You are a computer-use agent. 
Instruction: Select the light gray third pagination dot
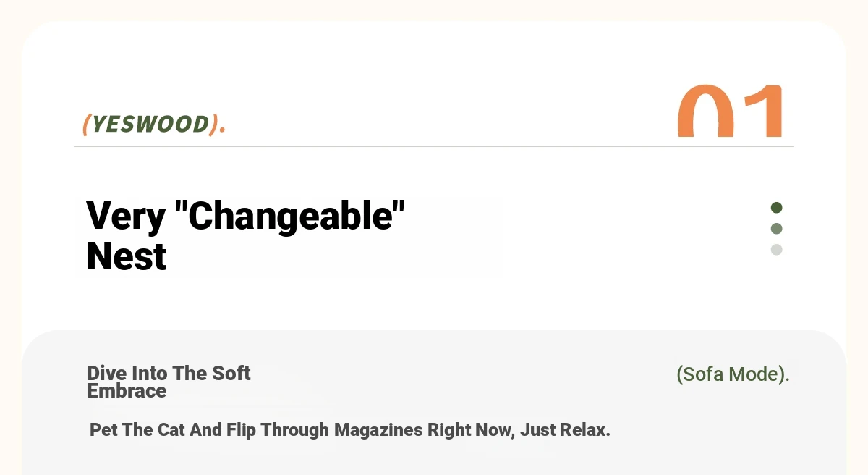[777, 250]
